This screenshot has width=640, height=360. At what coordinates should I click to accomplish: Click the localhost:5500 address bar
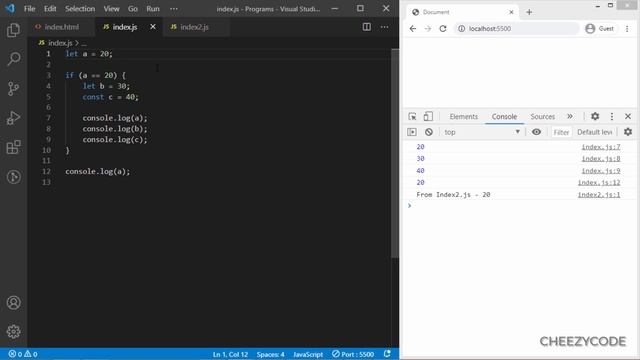516,29
